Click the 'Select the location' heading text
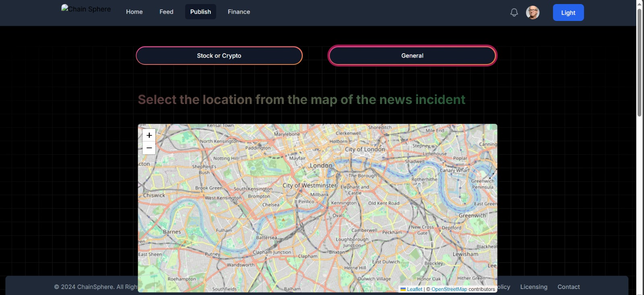 tap(301, 100)
